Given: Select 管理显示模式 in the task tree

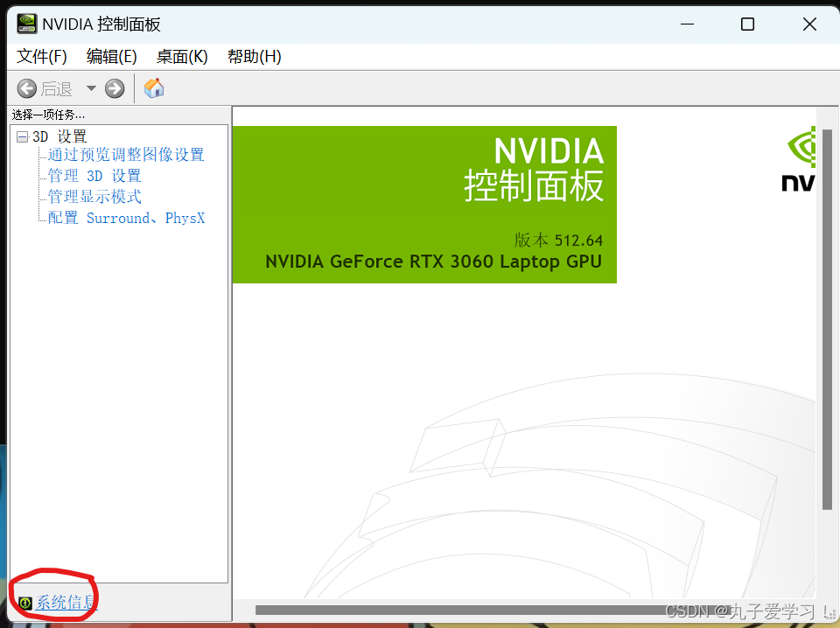Looking at the screenshot, I should (x=94, y=197).
